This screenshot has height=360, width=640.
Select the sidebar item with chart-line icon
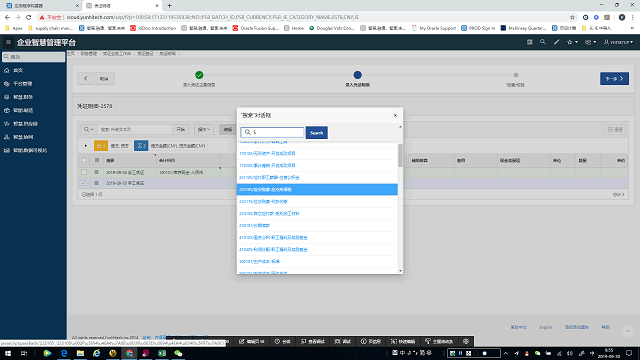coord(33,124)
